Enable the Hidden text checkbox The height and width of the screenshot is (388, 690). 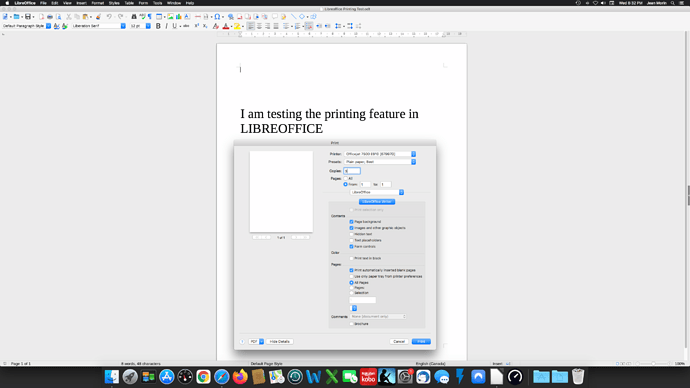[351, 234]
